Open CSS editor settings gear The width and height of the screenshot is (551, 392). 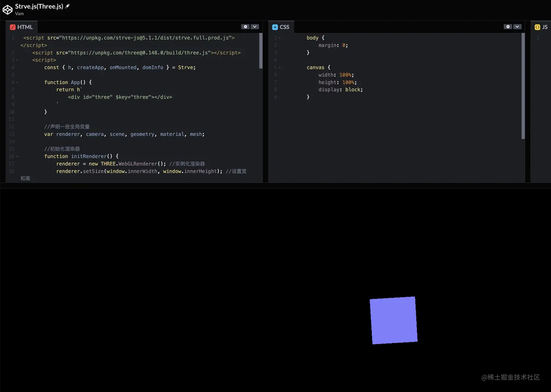pyautogui.click(x=508, y=27)
